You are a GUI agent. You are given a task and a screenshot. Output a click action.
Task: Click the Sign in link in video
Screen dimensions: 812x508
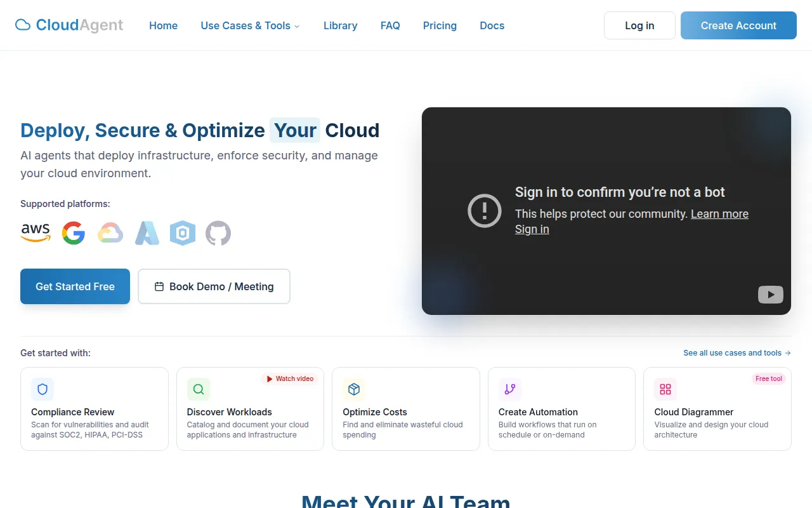[x=532, y=229]
